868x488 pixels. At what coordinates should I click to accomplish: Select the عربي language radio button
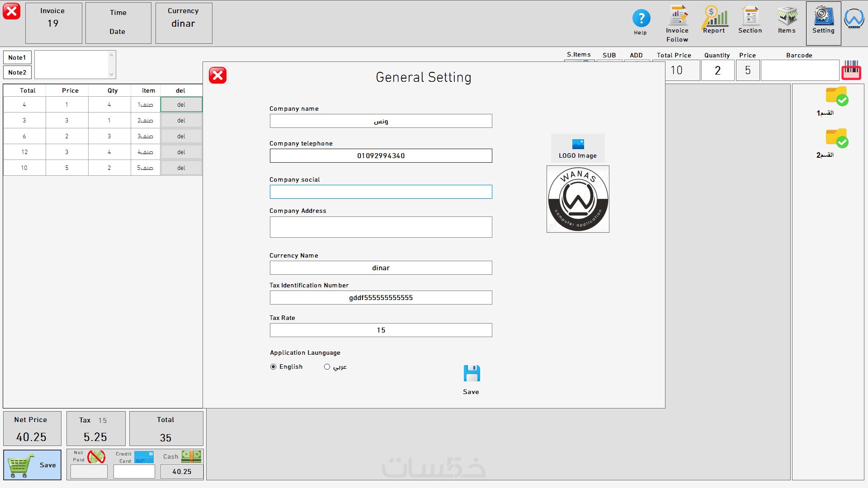[327, 367]
